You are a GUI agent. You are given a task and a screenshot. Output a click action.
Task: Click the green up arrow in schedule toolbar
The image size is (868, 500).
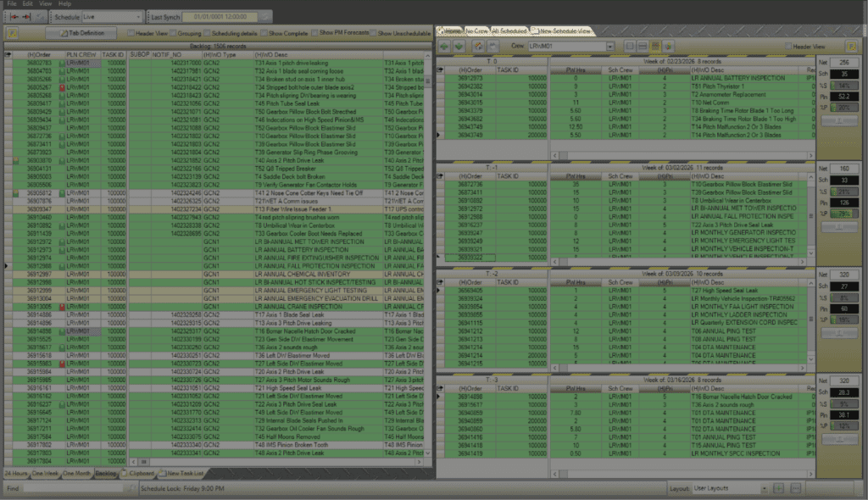(x=443, y=45)
